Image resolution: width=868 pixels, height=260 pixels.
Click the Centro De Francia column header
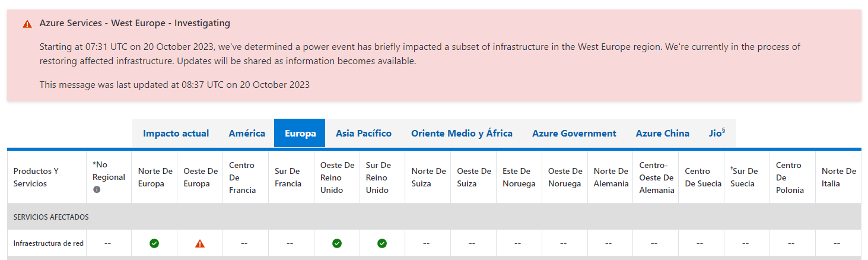click(246, 177)
